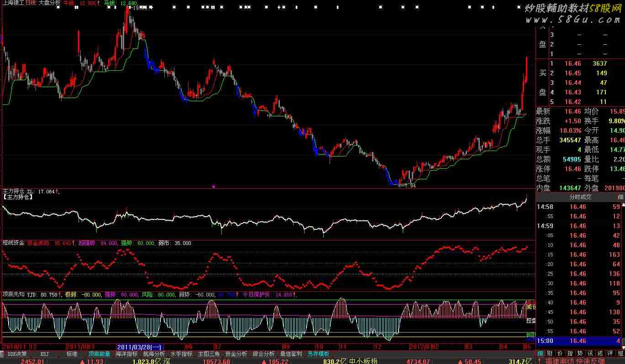625x364 pixels.
Task: Open the 航海分析 tab
Action: 154,354
